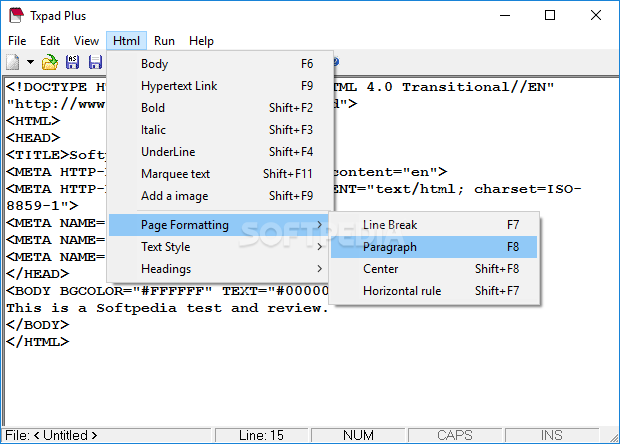Click the INS status indicator

point(552,435)
